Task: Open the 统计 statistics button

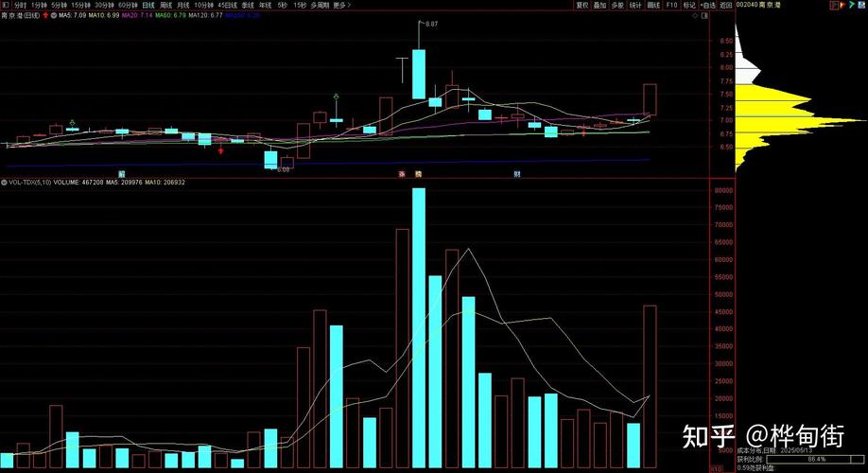Action: pos(635,5)
